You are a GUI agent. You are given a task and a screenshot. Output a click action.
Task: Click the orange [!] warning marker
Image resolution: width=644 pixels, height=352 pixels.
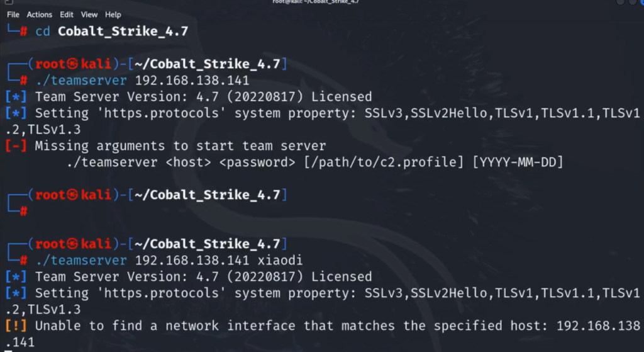(x=16, y=326)
